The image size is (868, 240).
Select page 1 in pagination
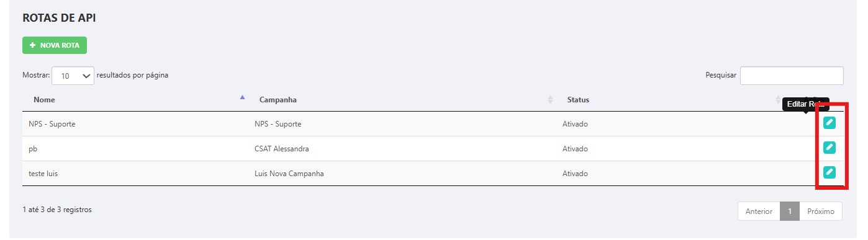click(790, 211)
